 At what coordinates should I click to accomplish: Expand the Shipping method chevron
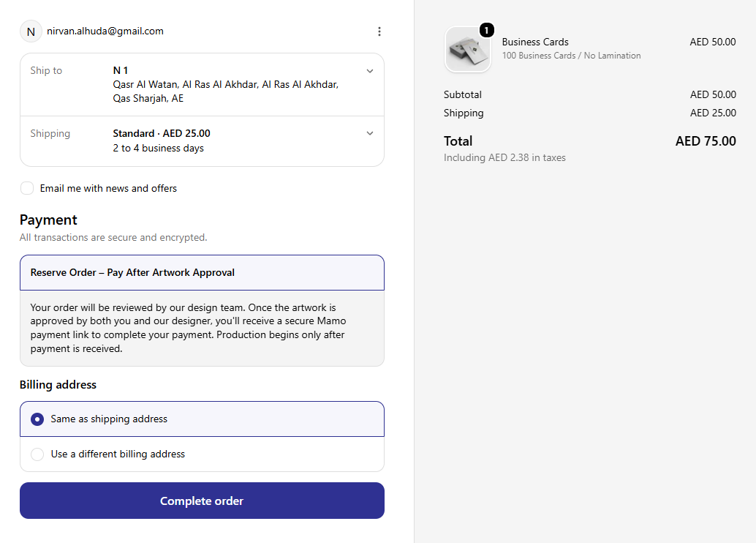(370, 133)
